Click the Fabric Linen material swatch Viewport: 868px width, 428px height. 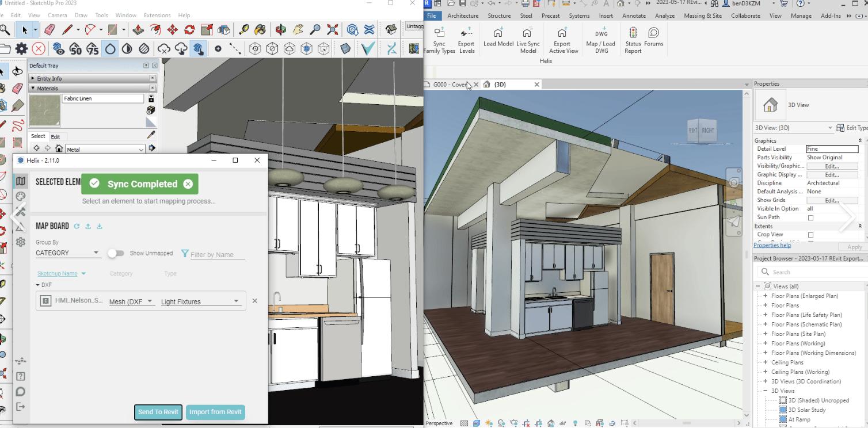click(x=44, y=110)
